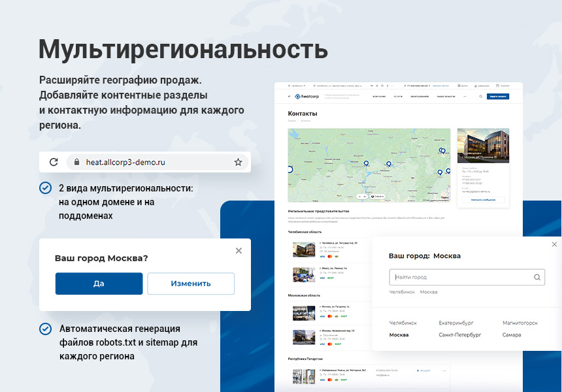Expand the 'Наши объекты' navigation dropdown
Viewport: 562px width, 392px height.
[x=446, y=95]
